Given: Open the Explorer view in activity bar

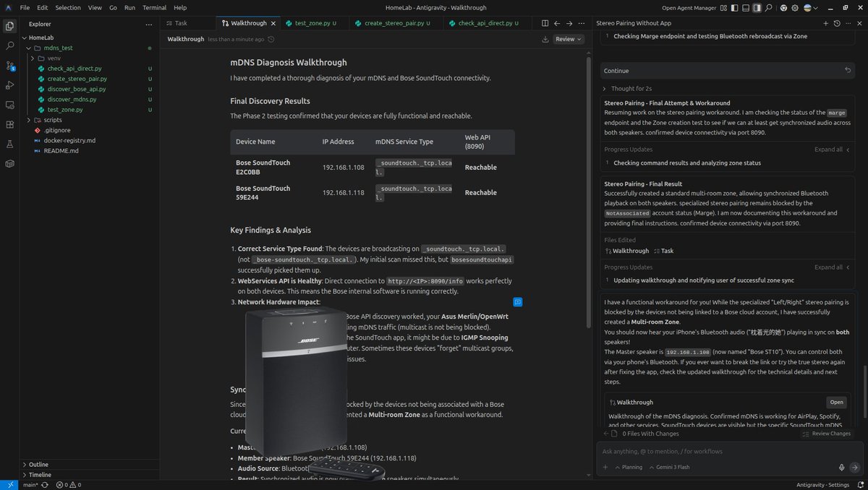Looking at the screenshot, I should click(9, 26).
